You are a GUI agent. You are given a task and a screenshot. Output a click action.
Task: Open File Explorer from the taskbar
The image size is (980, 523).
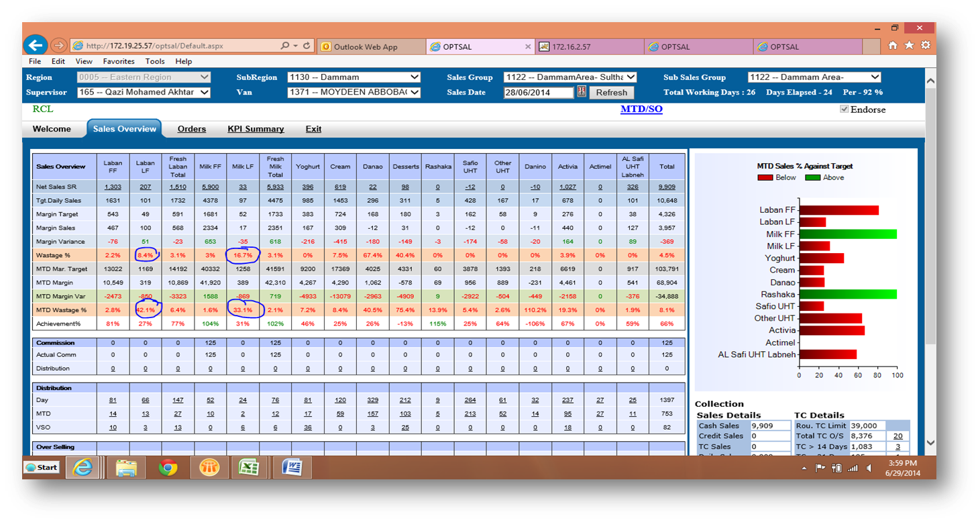[126, 467]
